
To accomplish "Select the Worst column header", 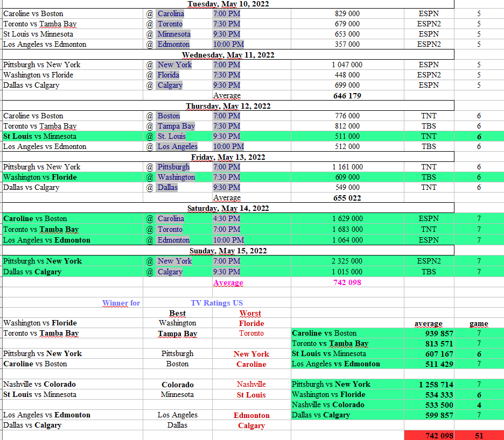I will pos(250,314).
